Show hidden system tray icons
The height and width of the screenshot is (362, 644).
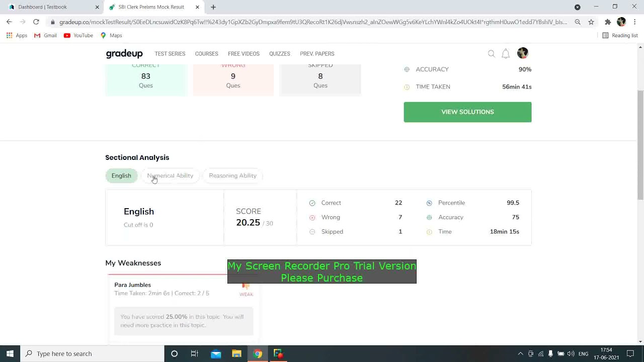click(520, 353)
